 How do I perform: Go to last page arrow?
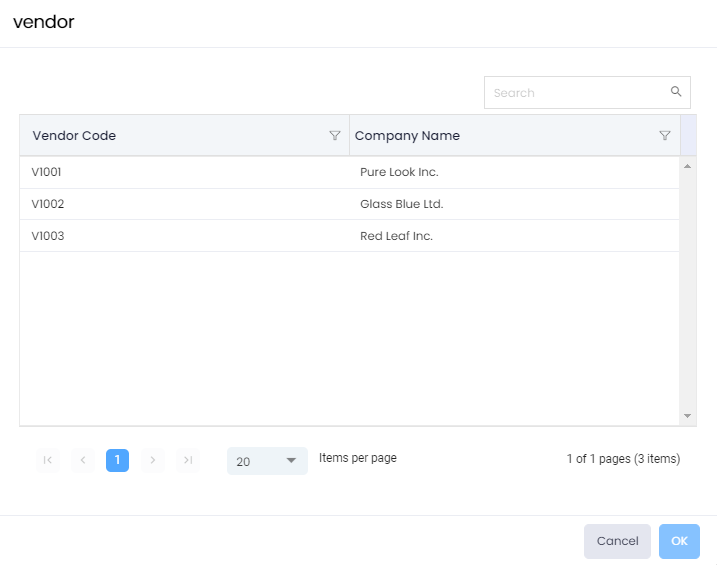[187, 460]
